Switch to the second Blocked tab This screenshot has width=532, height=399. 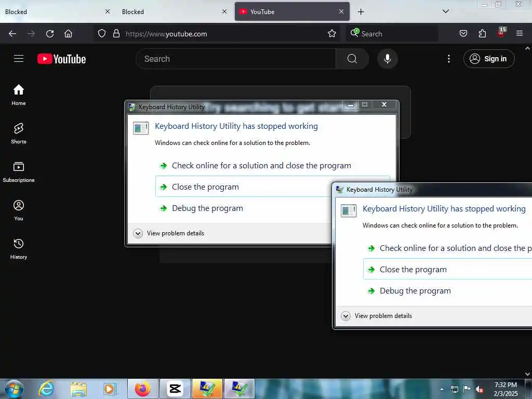point(175,11)
